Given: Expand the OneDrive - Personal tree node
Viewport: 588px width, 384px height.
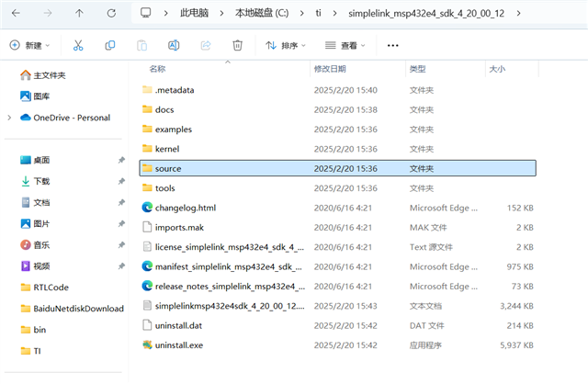Looking at the screenshot, I should [9, 118].
